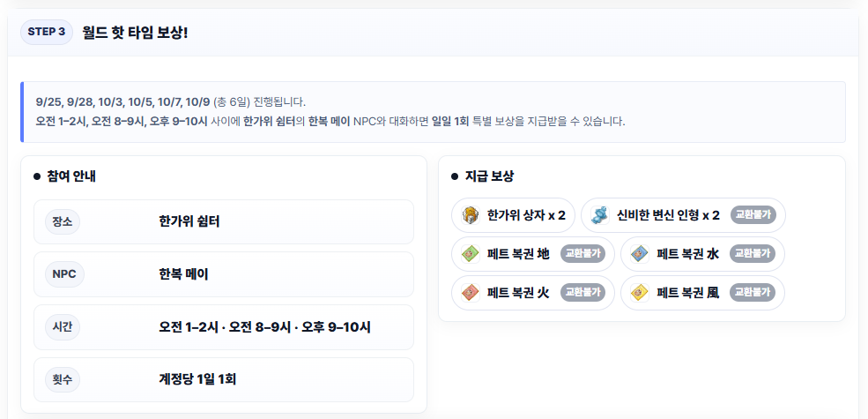Image resolution: width=868 pixels, height=419 pixels.
Task: Click the STEP 3 badge
Action: pyautogui.click(x=46, y=32)
